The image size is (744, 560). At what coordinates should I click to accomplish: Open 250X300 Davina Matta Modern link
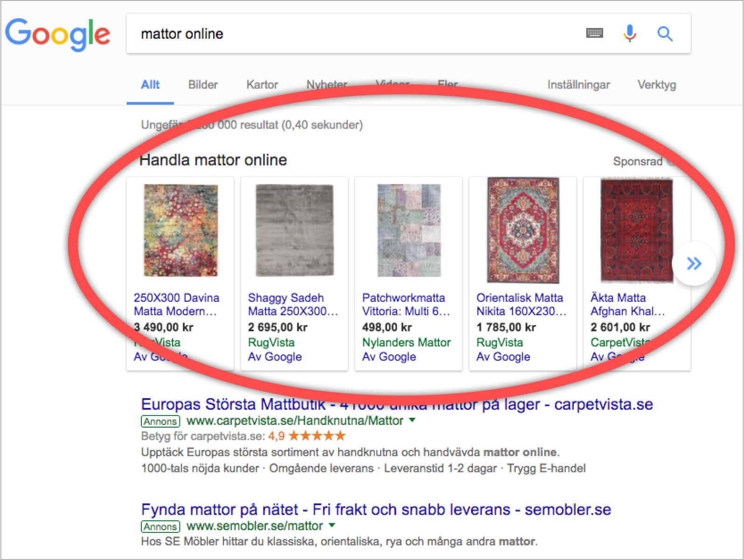click(176, 304)
